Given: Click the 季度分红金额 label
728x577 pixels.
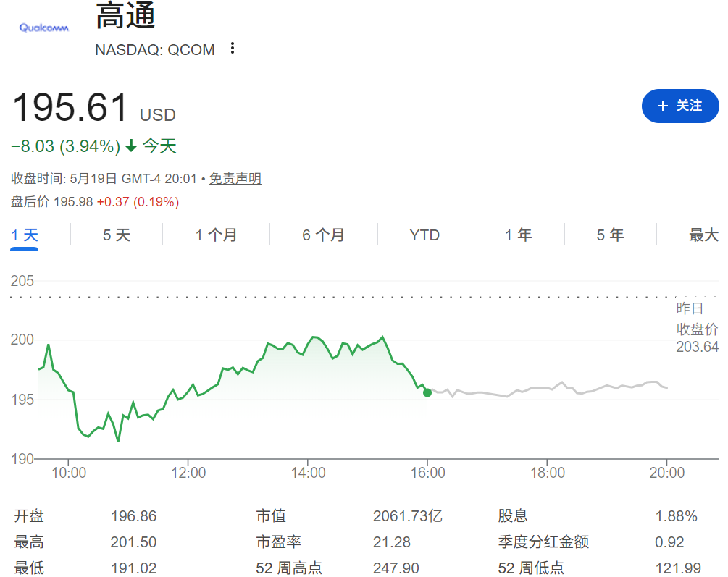Looking at the screenshot, I should click(x=543, y=542).
